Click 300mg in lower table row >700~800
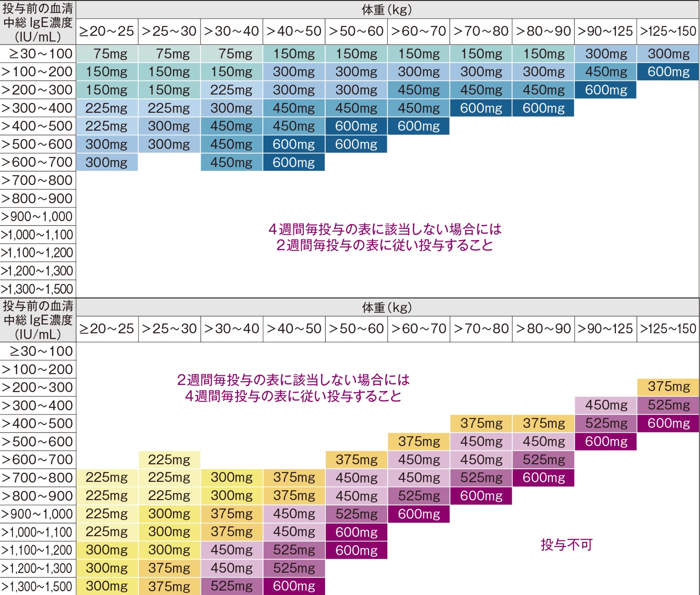The height and width of the screenshot is (595, 700). [232, 478]
